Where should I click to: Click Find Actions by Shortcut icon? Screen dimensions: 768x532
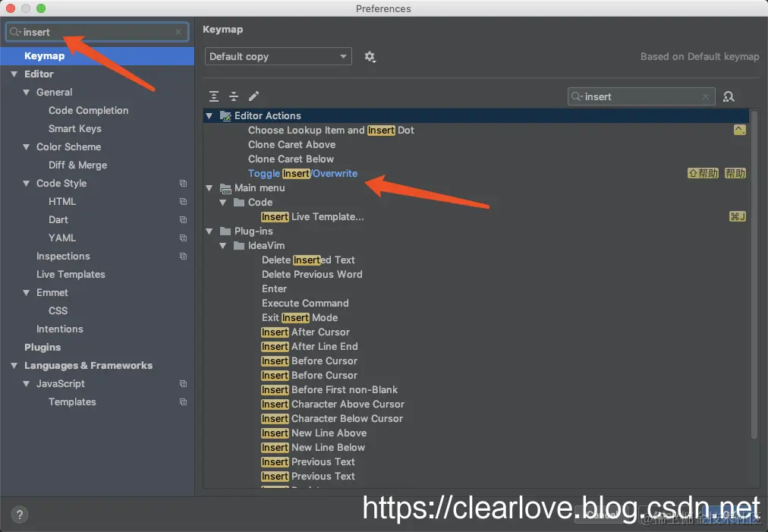[729, 97]
